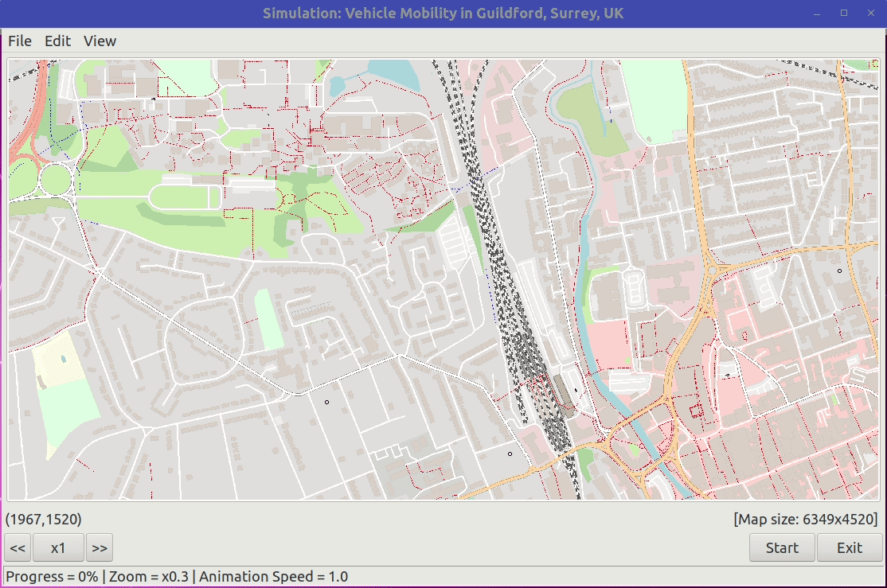Click the green roundabout at map's left edge
Viewport: 887px width, 588px height.
pyautogui.click(x=56, y=179)
